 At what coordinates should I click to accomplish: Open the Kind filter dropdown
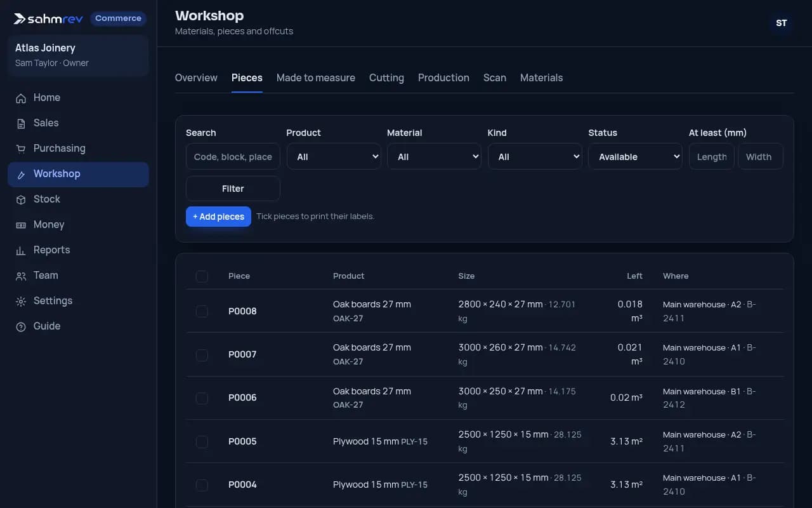coord(535,156)
